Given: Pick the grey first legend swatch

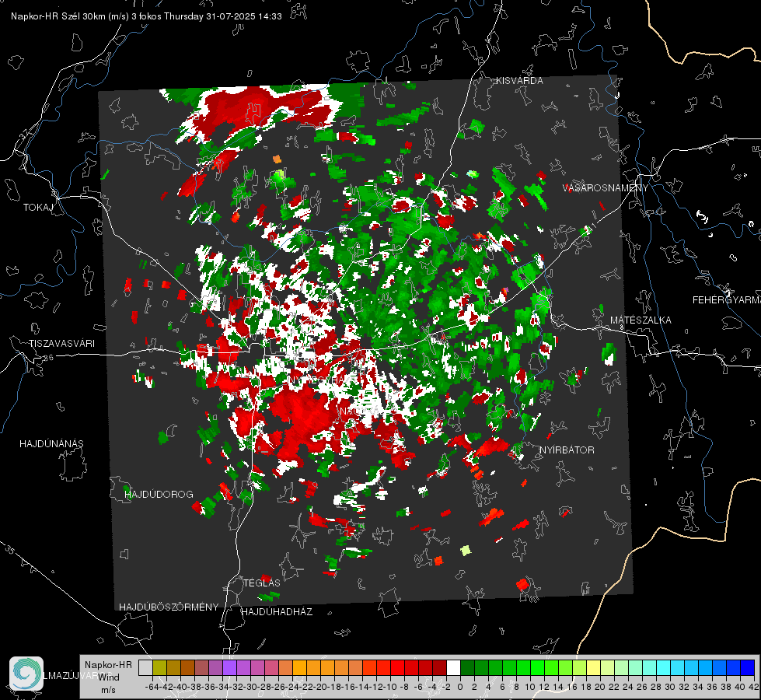Looking at the screenshot, I should tap(145, 667).
